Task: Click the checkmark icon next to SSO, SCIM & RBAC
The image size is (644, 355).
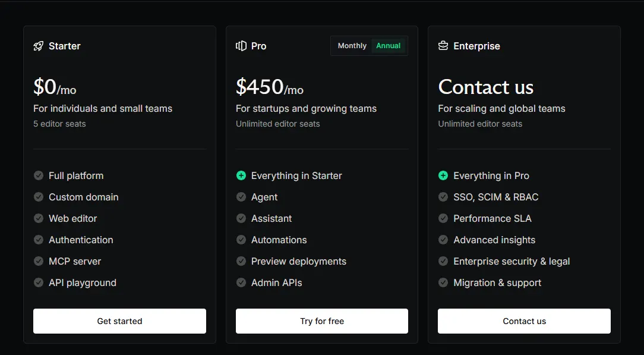Action: (443, 197)
